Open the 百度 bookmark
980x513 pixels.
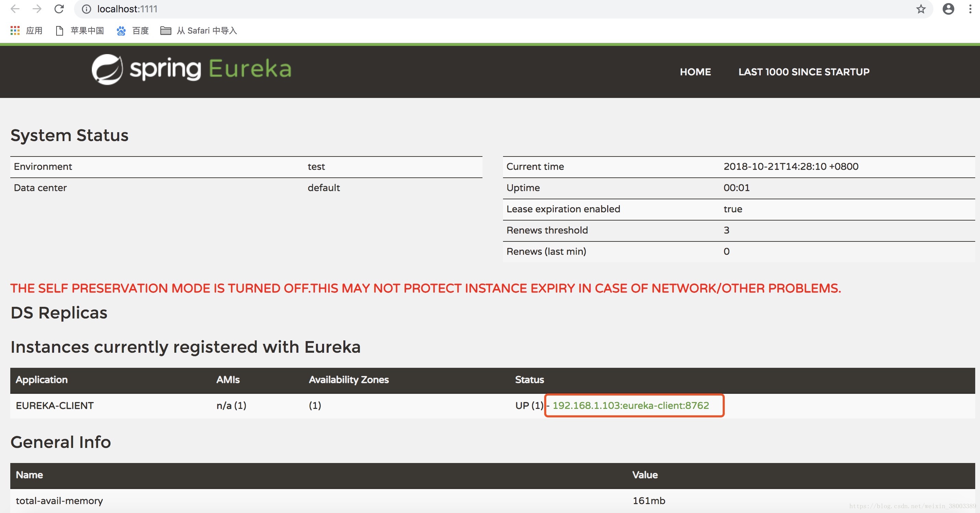click(x=132, y=30)
